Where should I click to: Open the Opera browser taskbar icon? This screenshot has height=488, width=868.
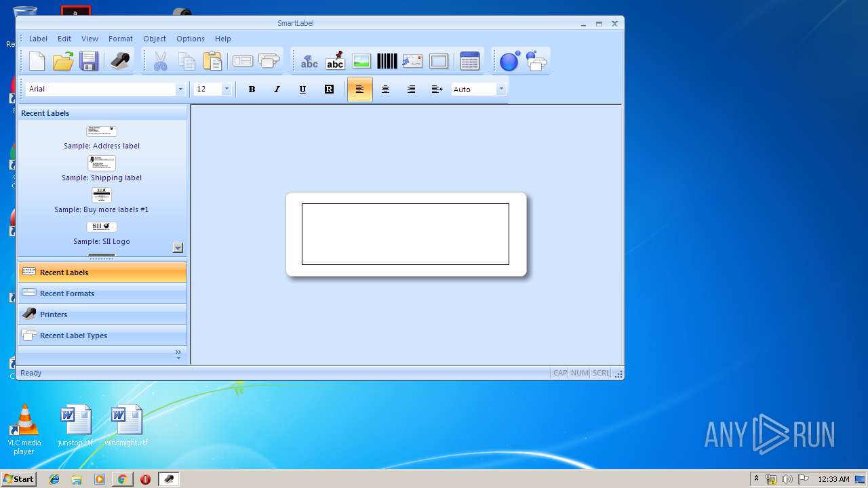pyautogui.click(x=145, y=479)
